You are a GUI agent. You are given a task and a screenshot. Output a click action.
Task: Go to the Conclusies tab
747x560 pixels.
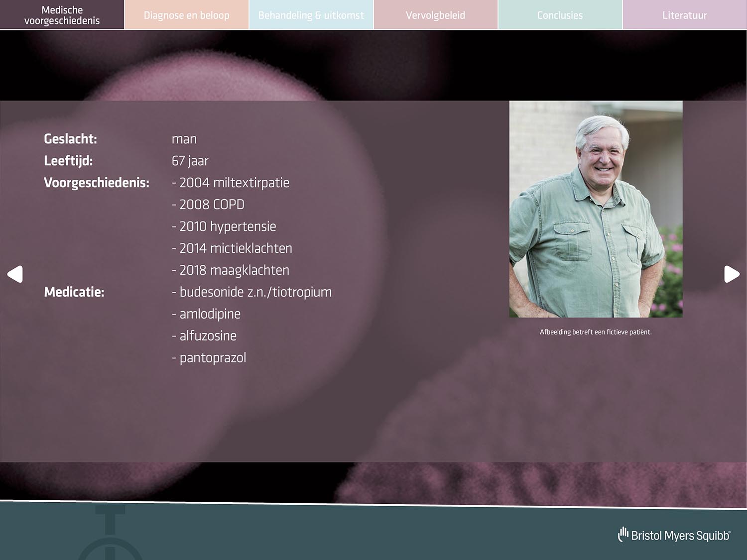(x=560, y=15)
